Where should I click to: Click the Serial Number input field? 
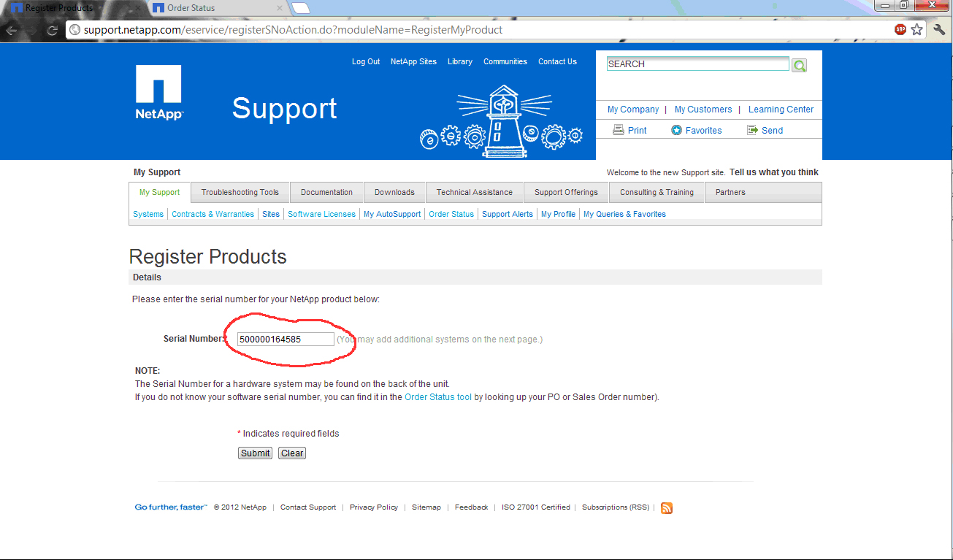coord(286,339)
